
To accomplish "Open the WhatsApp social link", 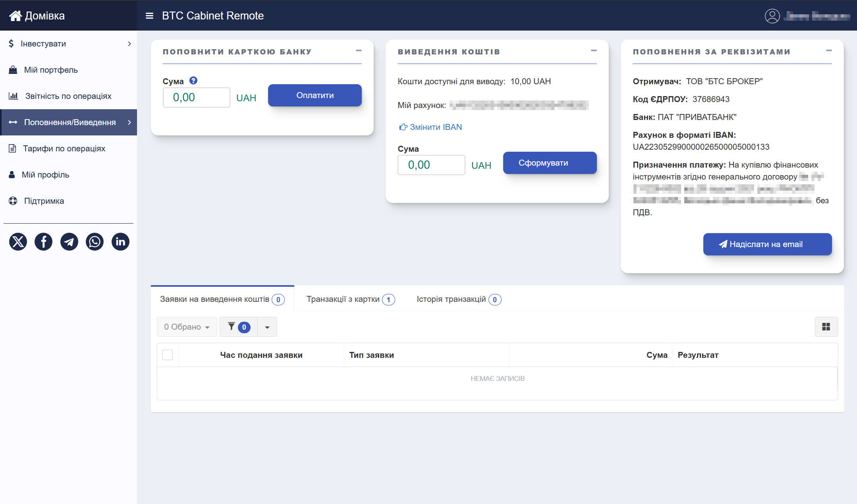I will pos(95,242).
